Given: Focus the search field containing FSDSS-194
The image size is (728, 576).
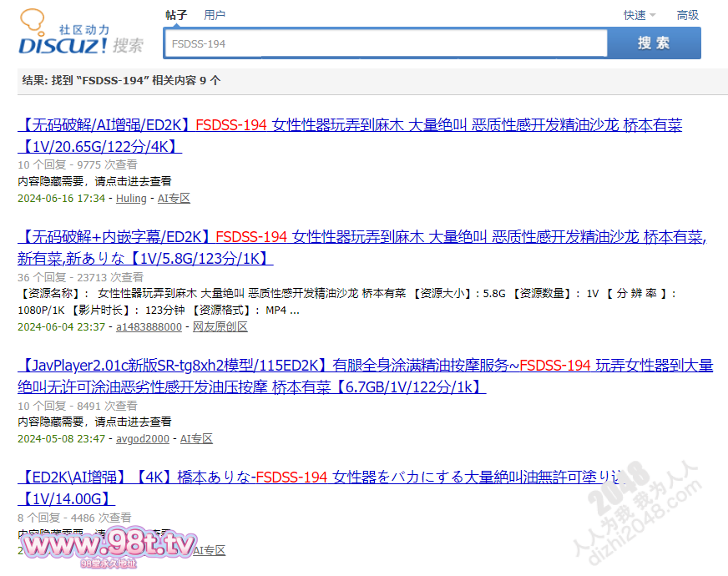Looking at the screenshot, I should pos(386,43).
